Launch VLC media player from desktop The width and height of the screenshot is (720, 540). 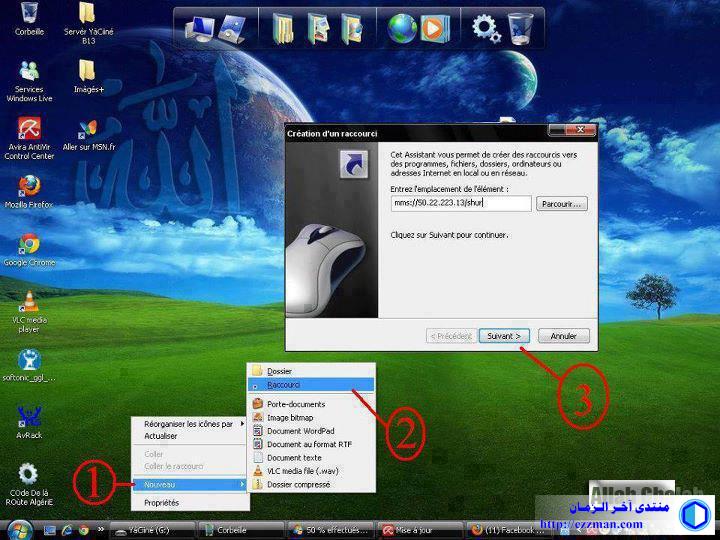30,303
